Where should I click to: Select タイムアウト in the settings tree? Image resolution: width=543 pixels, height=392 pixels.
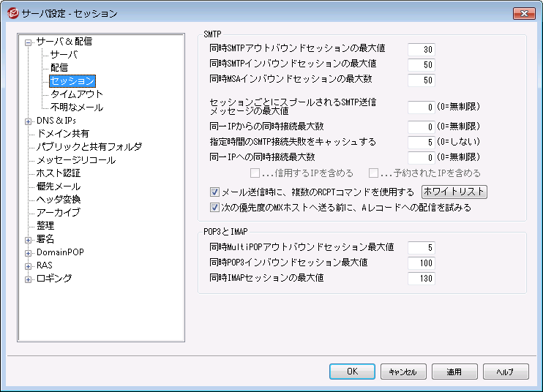(76, 94)
